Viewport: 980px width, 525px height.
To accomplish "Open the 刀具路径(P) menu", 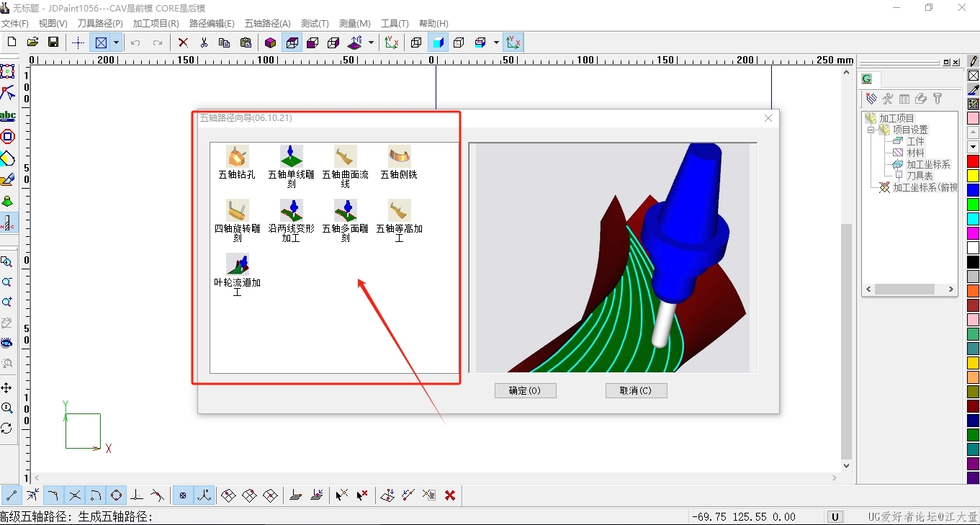I will point(100,24).
